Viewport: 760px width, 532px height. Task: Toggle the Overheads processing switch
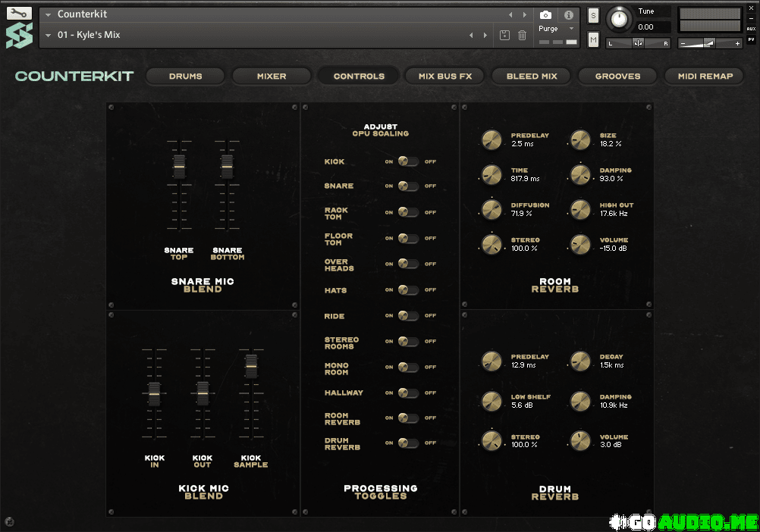pyautogui.click(x=408, y=264)
